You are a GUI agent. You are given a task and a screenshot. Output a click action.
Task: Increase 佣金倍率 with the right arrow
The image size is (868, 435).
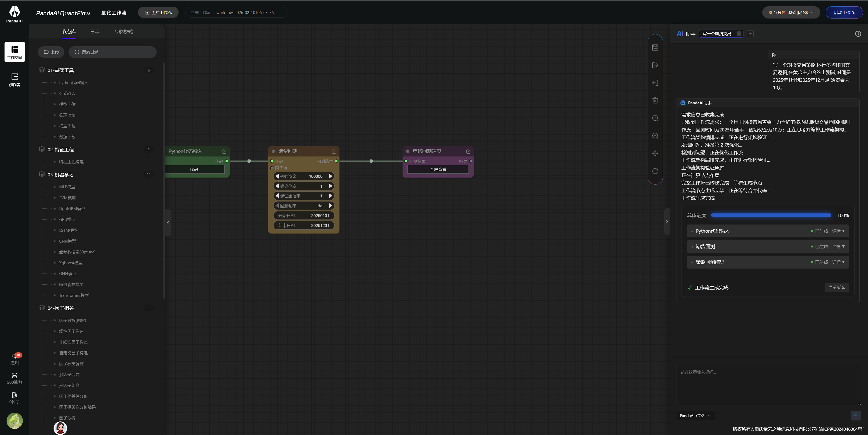(330, 186)
